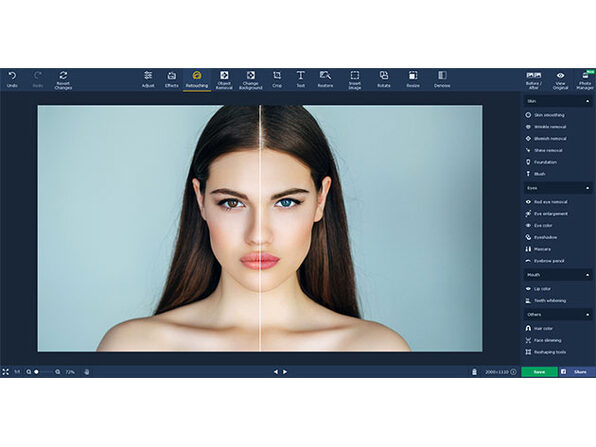Open the Reshaping tools
This screenshot has height=447, width=596.
(545, 352)
